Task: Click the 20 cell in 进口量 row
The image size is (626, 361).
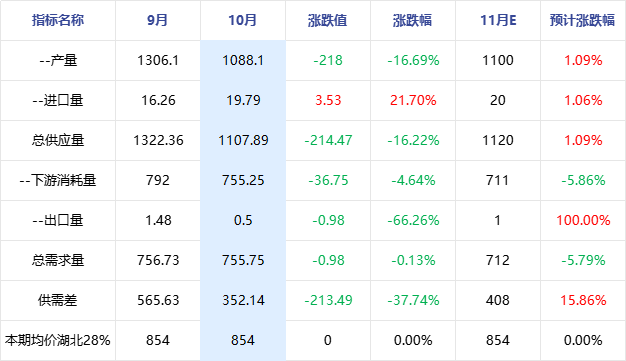Action: (498, 100)
